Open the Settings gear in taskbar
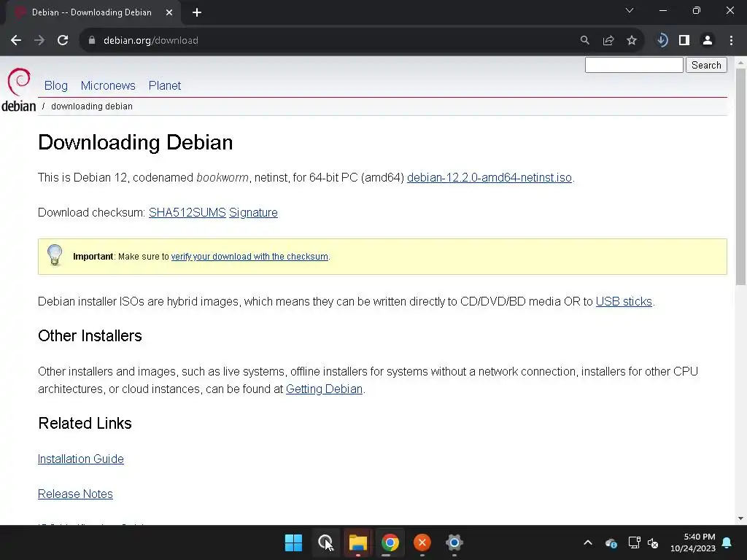 (x=454, y=542)
